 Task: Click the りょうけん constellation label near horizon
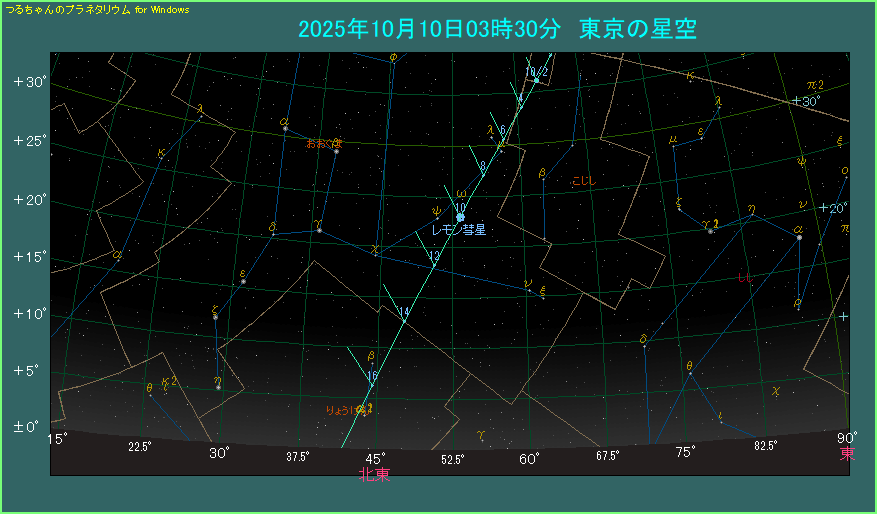point(347,410)
